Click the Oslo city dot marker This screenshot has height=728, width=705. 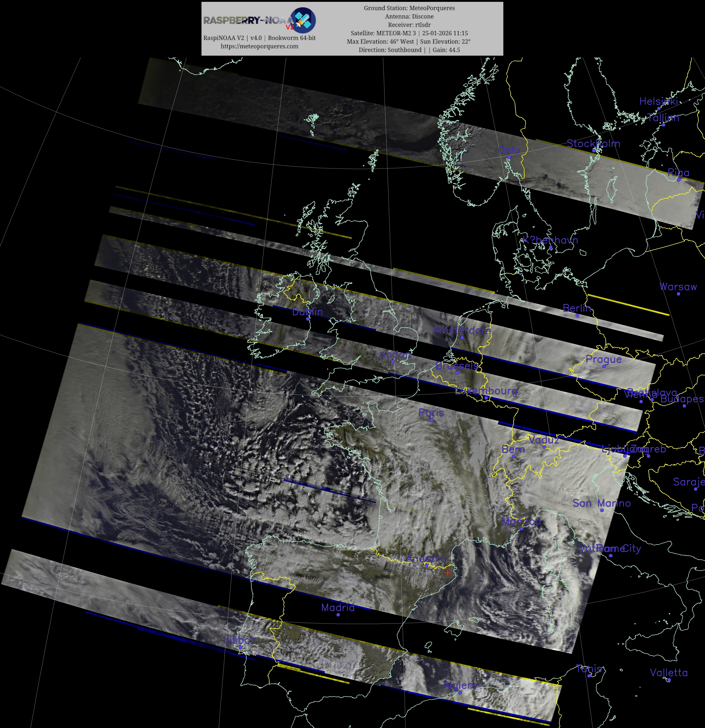(x=509, y=158)
